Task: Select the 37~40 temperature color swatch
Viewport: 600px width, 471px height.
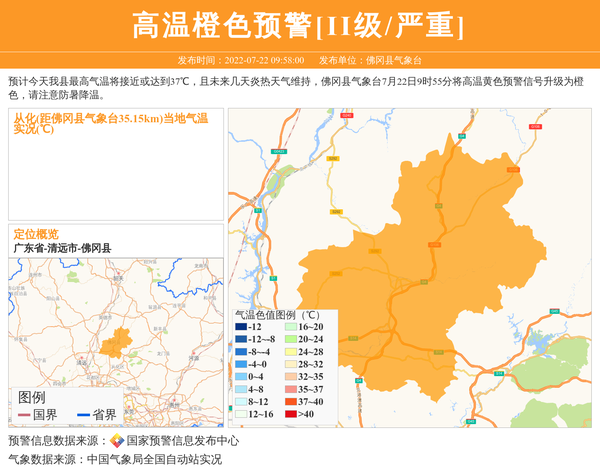Action: point(292,401)
